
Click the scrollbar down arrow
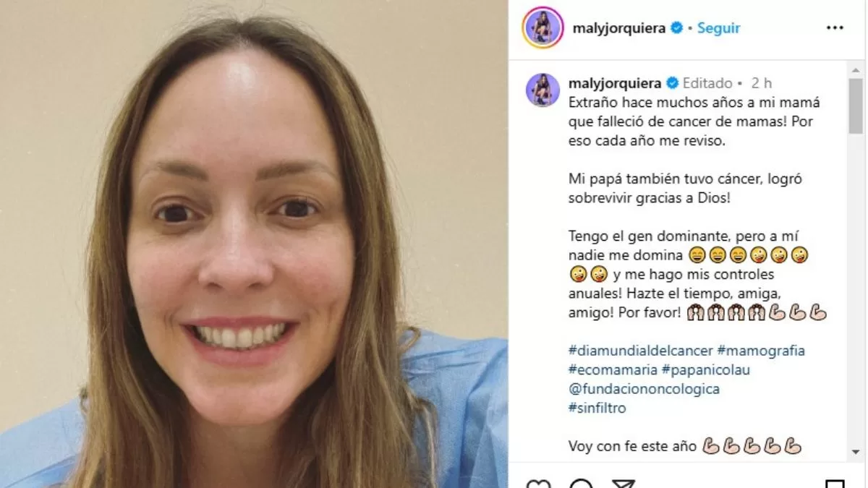(856, 452)
